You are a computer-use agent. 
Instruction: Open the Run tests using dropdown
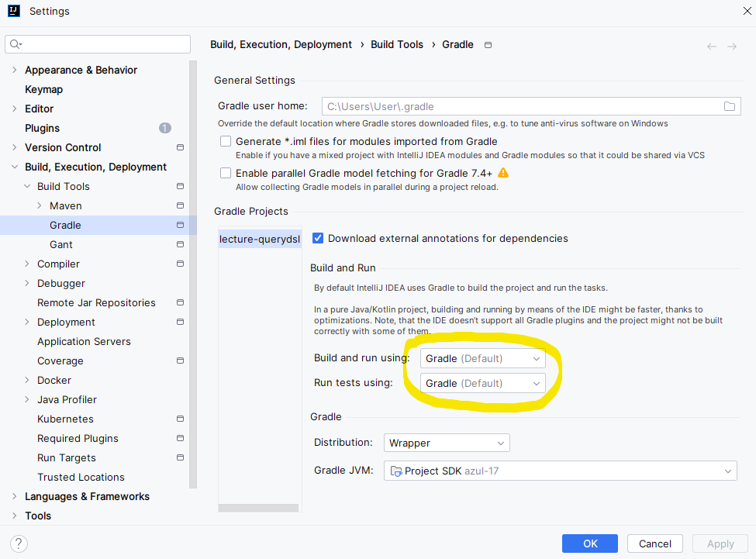[x=482, y=383]
